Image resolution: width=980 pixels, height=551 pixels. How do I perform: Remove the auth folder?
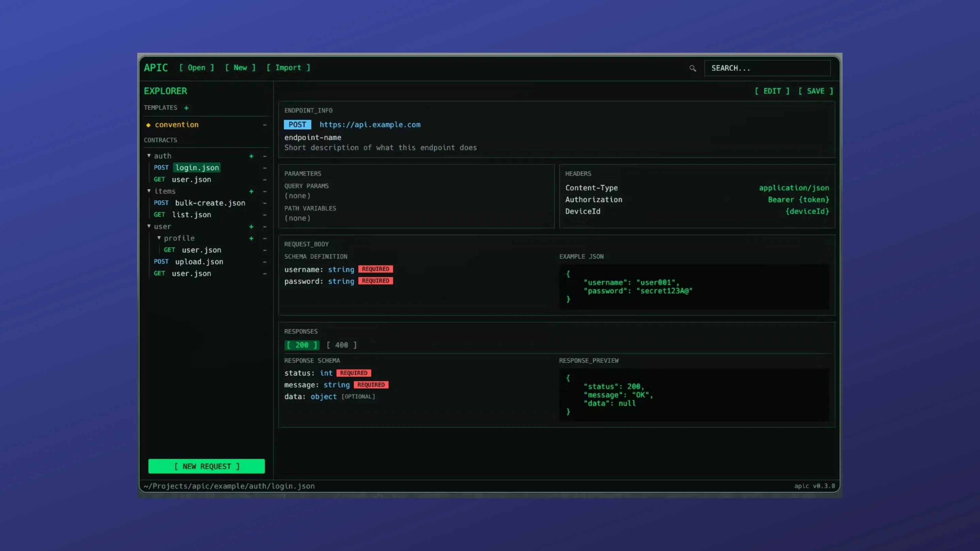[x=264, y=156]
